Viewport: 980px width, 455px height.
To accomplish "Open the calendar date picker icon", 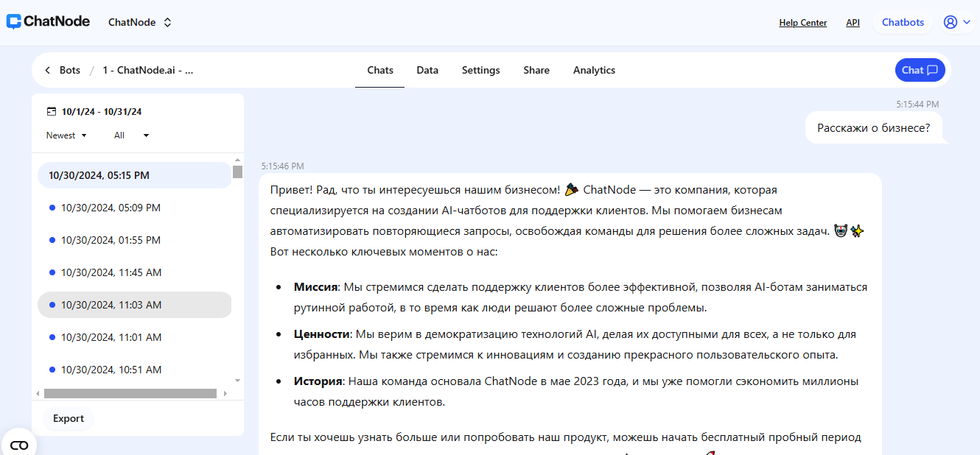I will [x=52, y=112].
